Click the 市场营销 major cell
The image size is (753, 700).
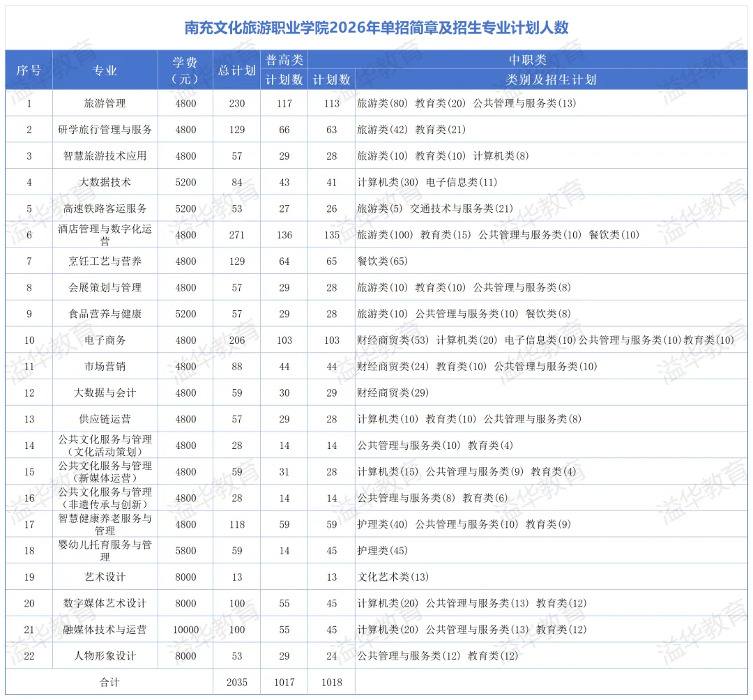[105, 367]
